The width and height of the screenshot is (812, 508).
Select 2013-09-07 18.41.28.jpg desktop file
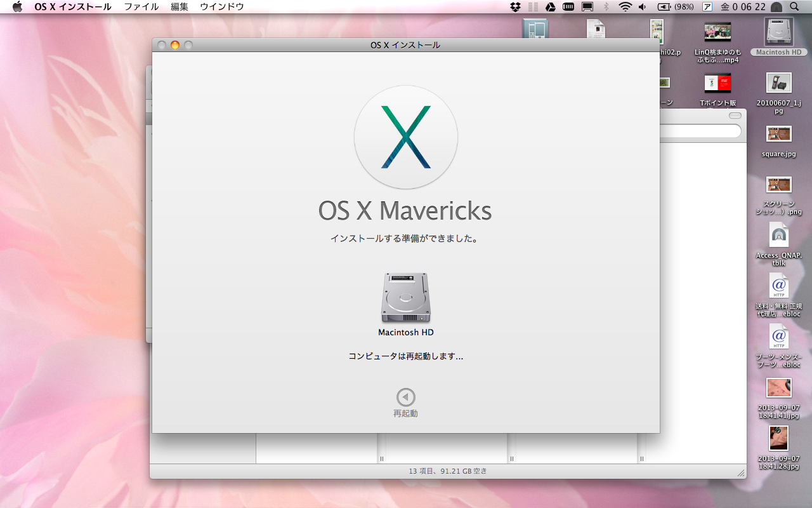(779, 438)
